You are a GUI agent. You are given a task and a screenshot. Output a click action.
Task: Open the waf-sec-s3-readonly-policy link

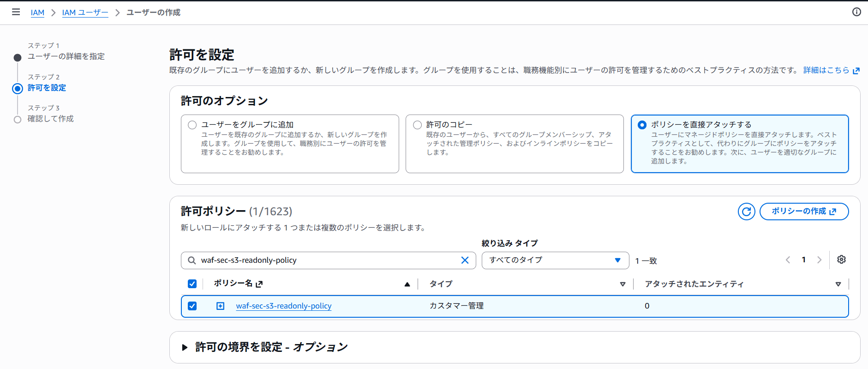pos(284,306)
